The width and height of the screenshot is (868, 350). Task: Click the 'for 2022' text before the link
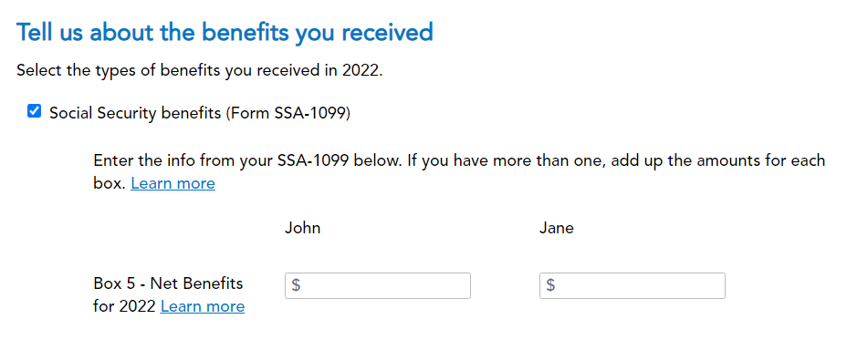[124, 306]
